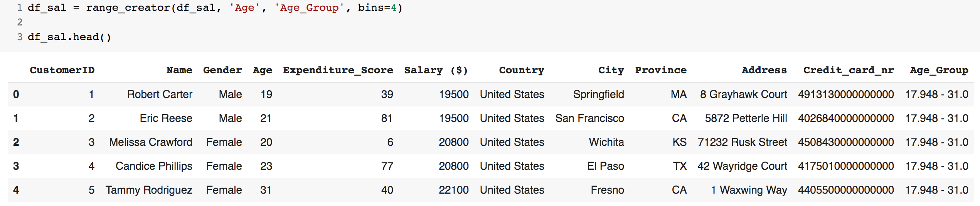980x206 pixels.
Task: Click the salary value 22100
Action: 453,190
